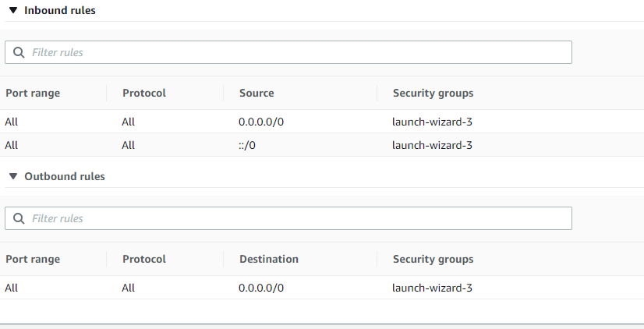Image resolution: width=644 pixels, height=329 pixels.
Task: Open launch-wizard-3 in the ::/0 row
Action: point(432,146)
